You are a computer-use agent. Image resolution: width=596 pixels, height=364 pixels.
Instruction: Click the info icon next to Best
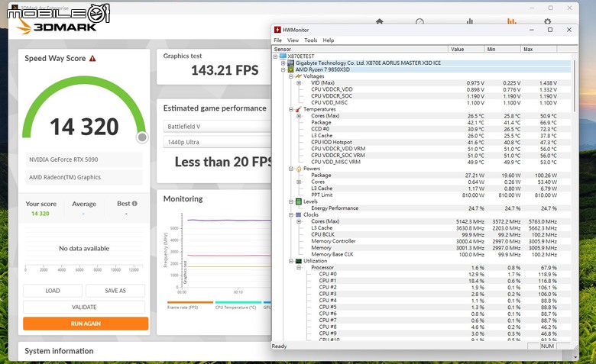(134, 204)
